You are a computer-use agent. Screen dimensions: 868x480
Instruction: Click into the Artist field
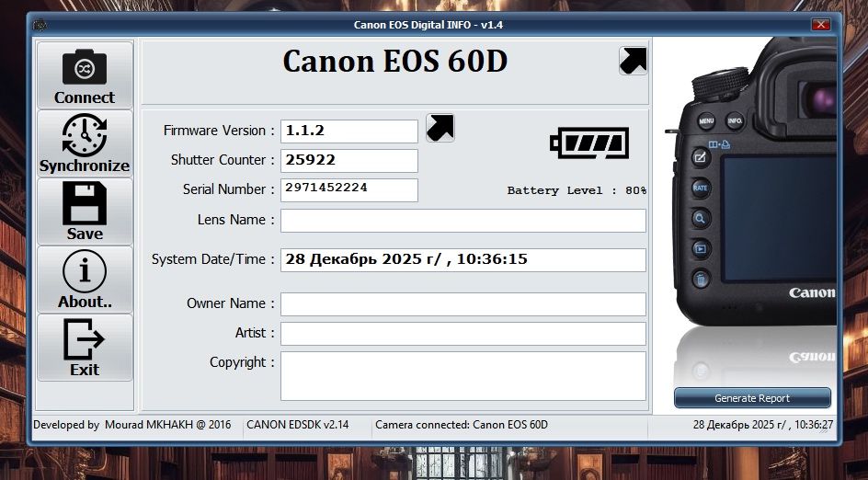pyautogui.click(x=463, y=334)
